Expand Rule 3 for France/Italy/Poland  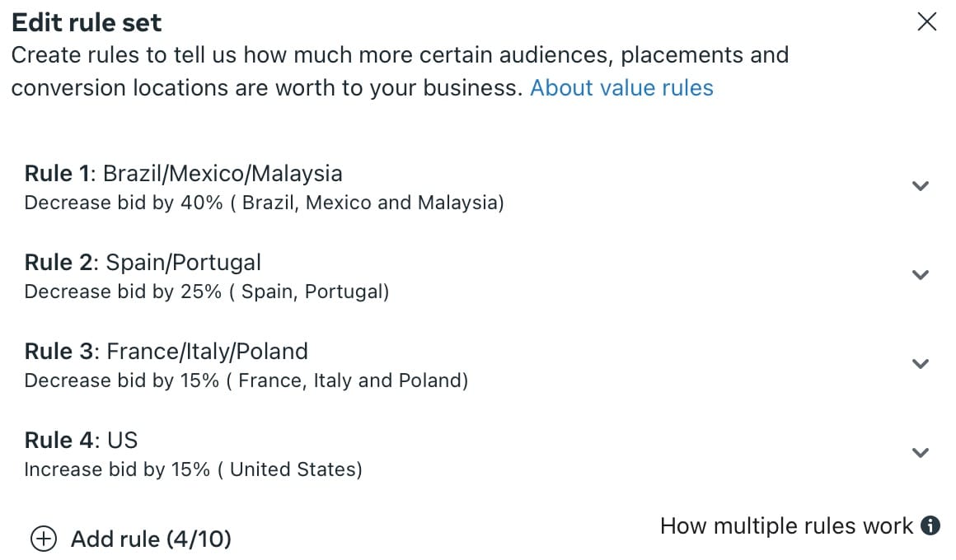[920, 364]
